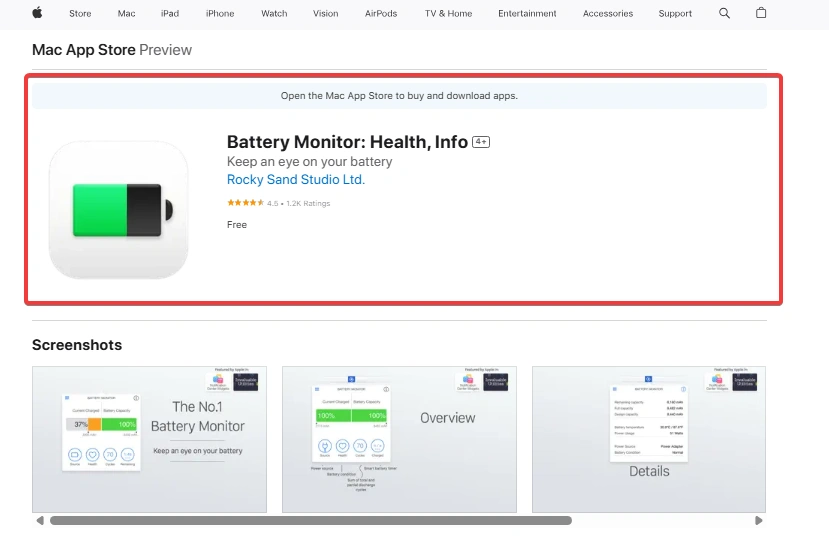
Task: Open Rocky Sand Studio Ltd. developer link
Action: tap(296, 180)
